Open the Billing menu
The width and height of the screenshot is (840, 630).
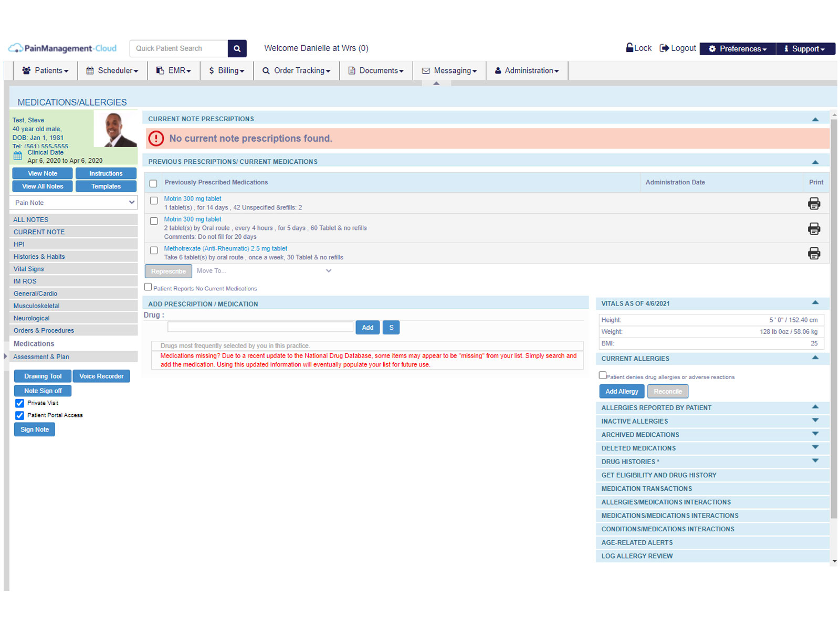[227, 70]
